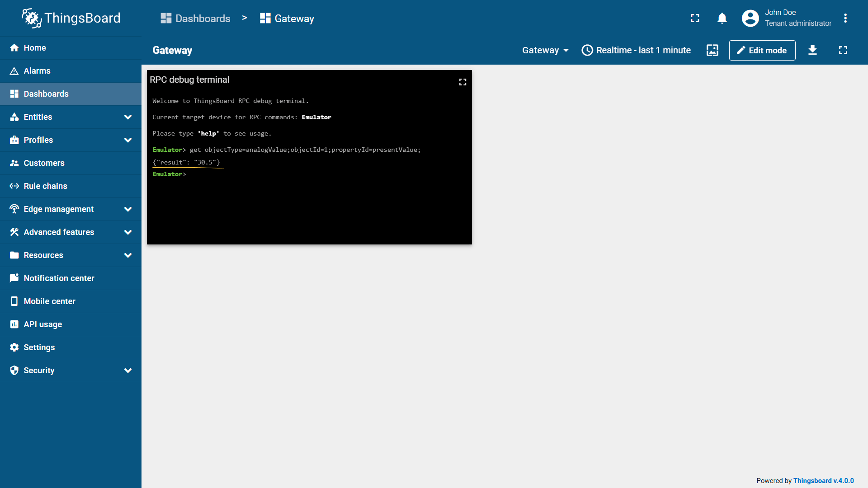Maximize the RPC debug terminal widget
The width and height of the screenshot is (868, 488).
(462, 82)
